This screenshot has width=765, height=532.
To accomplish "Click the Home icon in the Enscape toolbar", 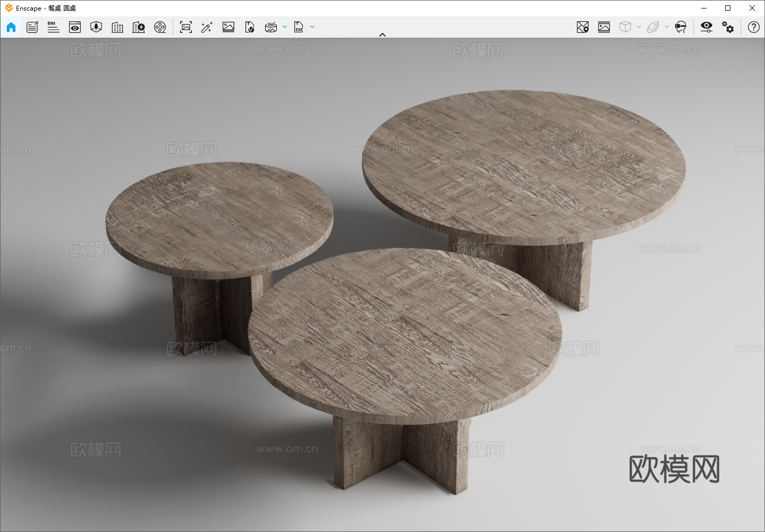I will [x=11, y=27].
